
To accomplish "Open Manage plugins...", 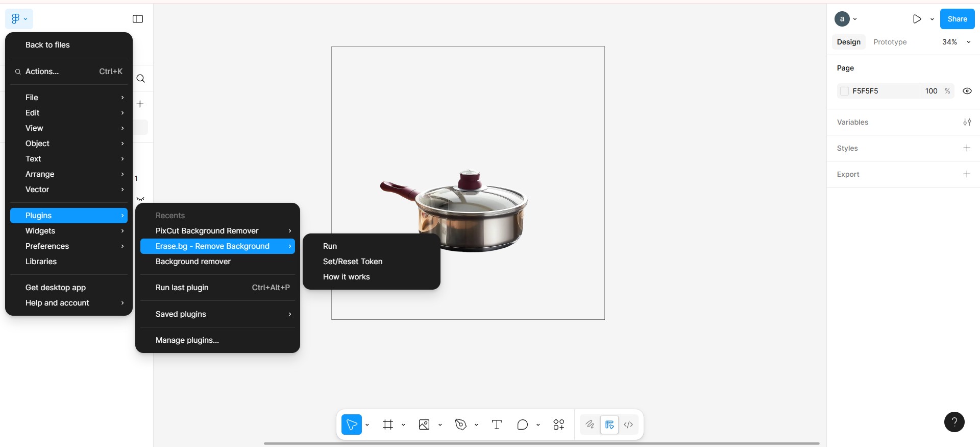I will point(217,340).
